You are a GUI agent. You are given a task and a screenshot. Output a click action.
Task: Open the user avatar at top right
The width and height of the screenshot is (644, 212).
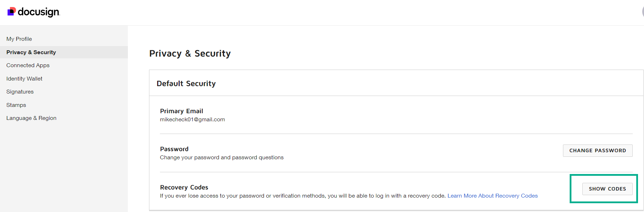click(x=643, y=12)
